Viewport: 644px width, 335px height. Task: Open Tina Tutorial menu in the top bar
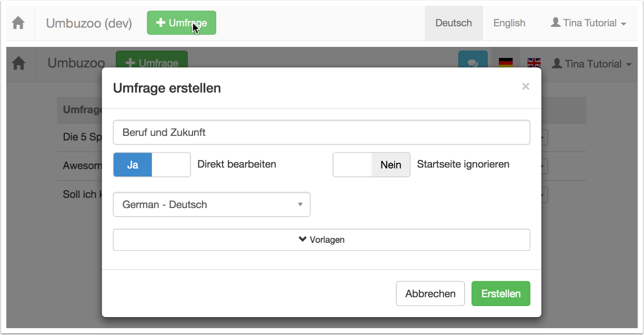coord(588,23)
